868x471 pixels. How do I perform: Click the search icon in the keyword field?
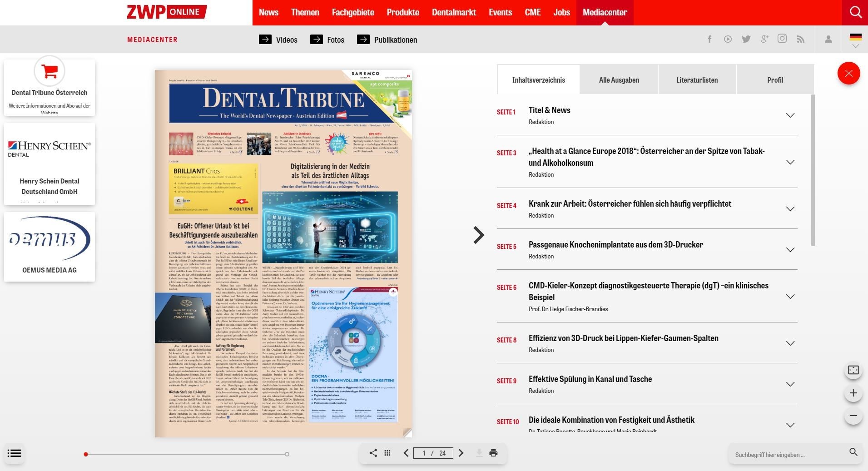tap(853, 452)
